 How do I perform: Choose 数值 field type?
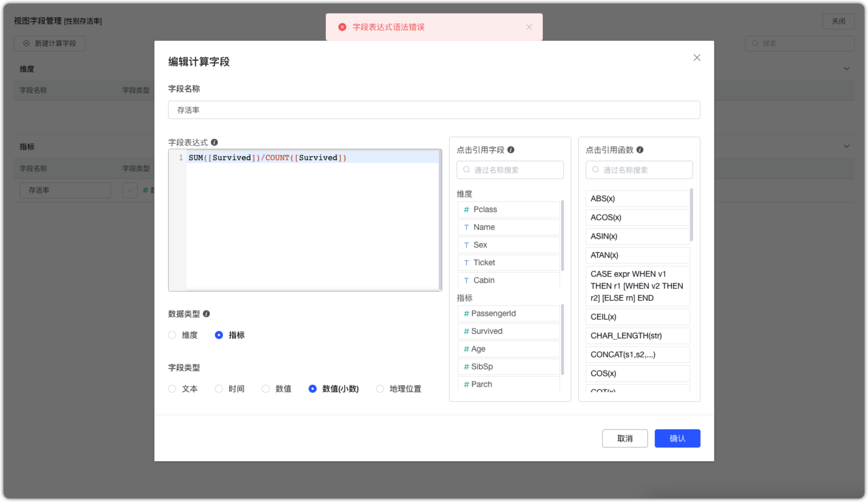click(266, 389)
